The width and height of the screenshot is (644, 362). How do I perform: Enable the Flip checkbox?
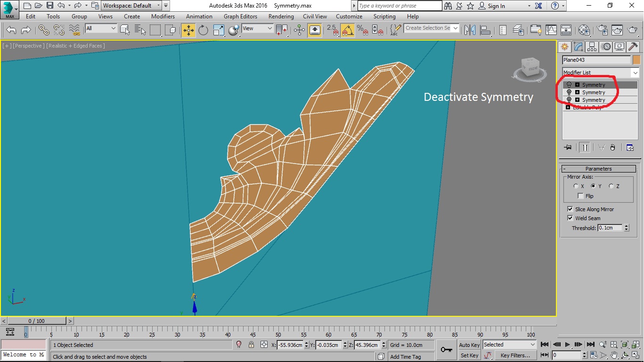click(x=580, y=196)
